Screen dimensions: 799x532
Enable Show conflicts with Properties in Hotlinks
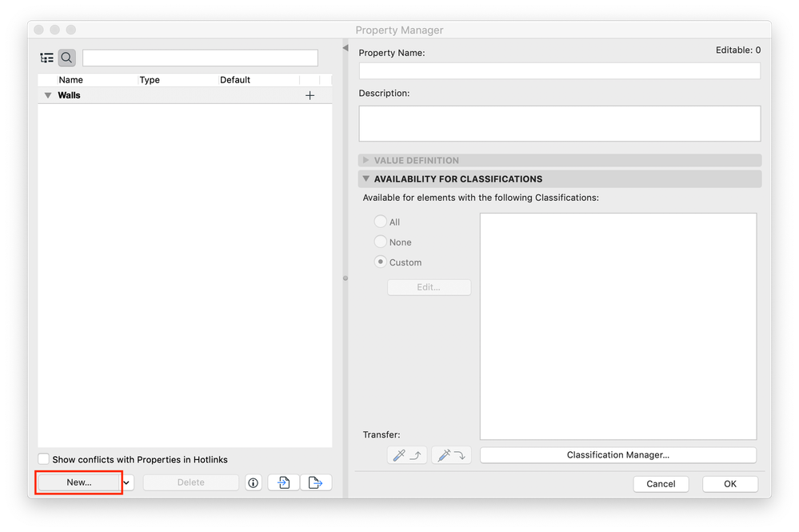click(44, 459)
